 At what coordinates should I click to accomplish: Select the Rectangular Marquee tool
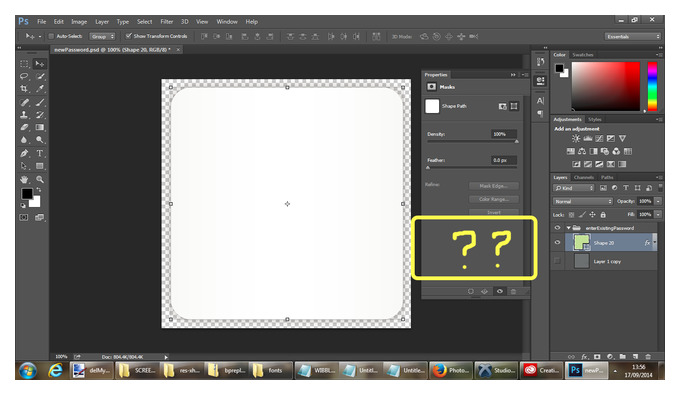click(x=24, y=64)
